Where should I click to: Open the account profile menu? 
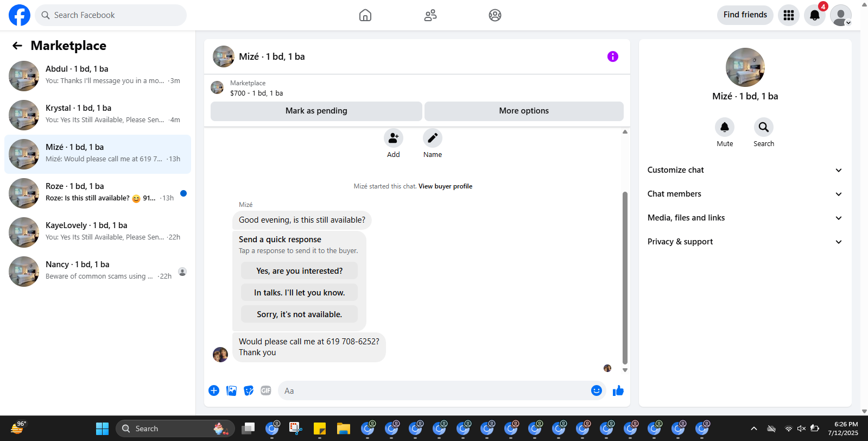tap(841, 15)
